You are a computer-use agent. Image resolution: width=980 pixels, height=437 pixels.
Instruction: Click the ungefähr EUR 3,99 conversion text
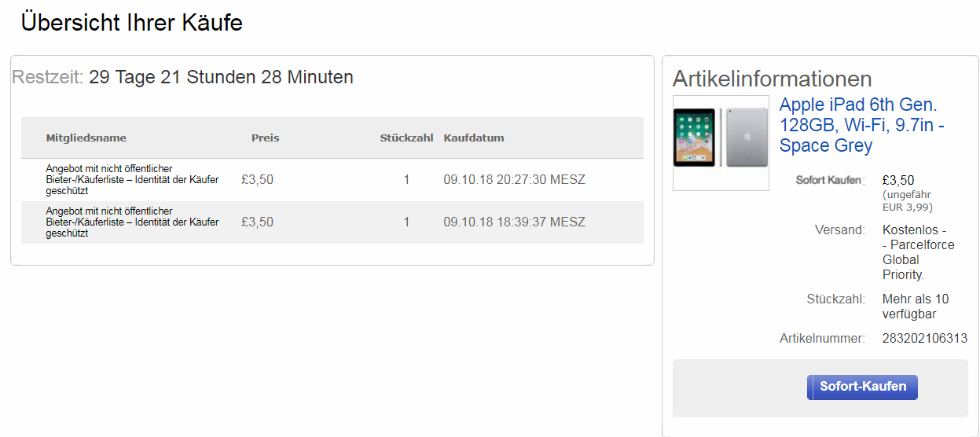point(908,201)
